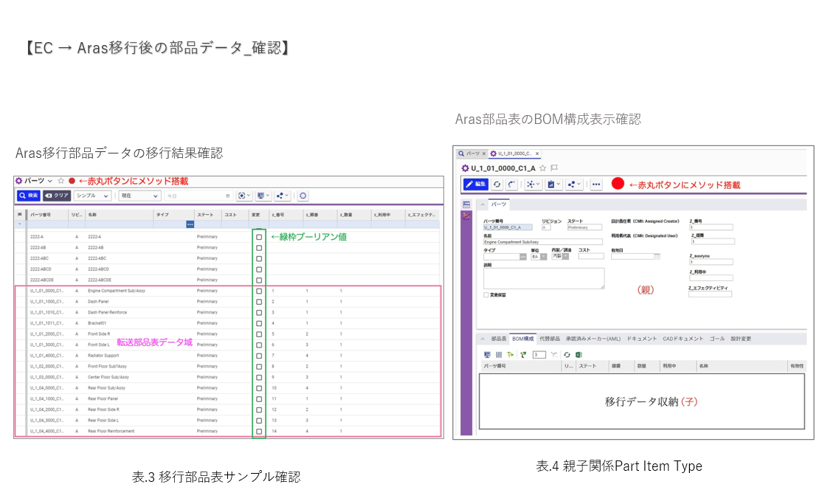Click the refresh icon in item toolbar
Viewport: 839px width, 504px height.
[497, 184]
